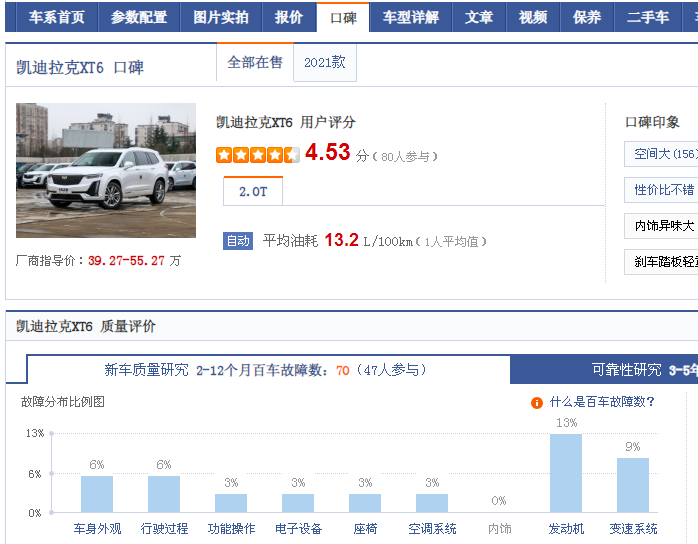Click the 性价比不错 impression tag
Image resolution: width=698 pixels, height=544 pixels.
(x=661, y=190)
